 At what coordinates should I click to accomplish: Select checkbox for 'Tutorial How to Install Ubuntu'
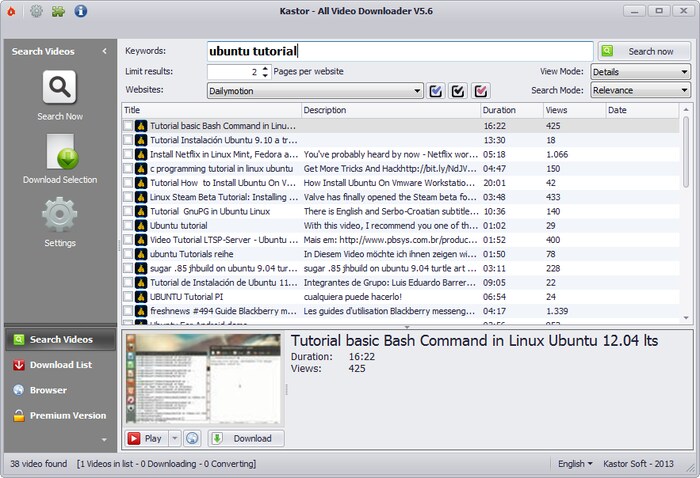pyautogui.click(x=129, y=183)
